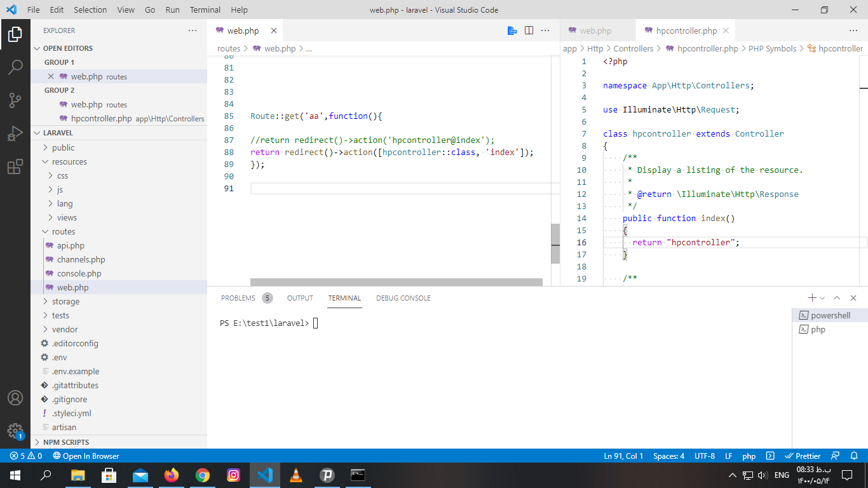The height and width of the screenshot is (488, 868).
Task: Expand the vendor folder
Action: (x=64, y=329)
